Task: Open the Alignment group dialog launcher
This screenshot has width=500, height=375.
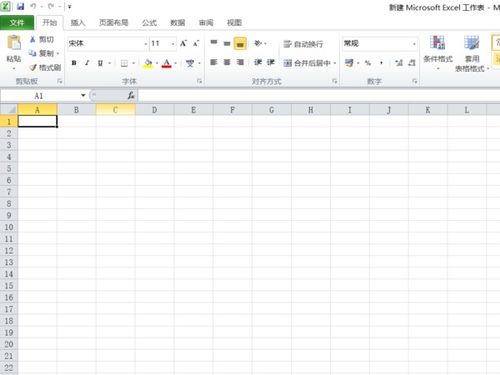Action: click(x=335, y=81)
